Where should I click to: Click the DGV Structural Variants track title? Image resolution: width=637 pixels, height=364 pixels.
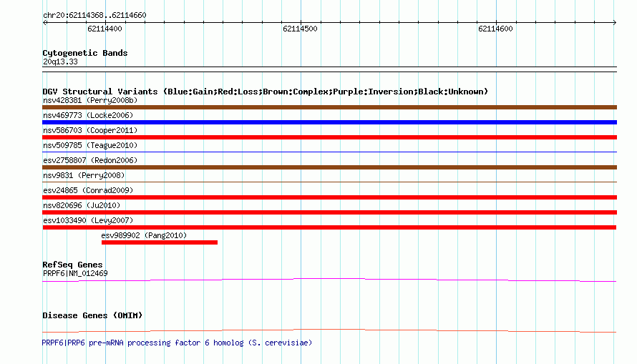click(266, 92)
